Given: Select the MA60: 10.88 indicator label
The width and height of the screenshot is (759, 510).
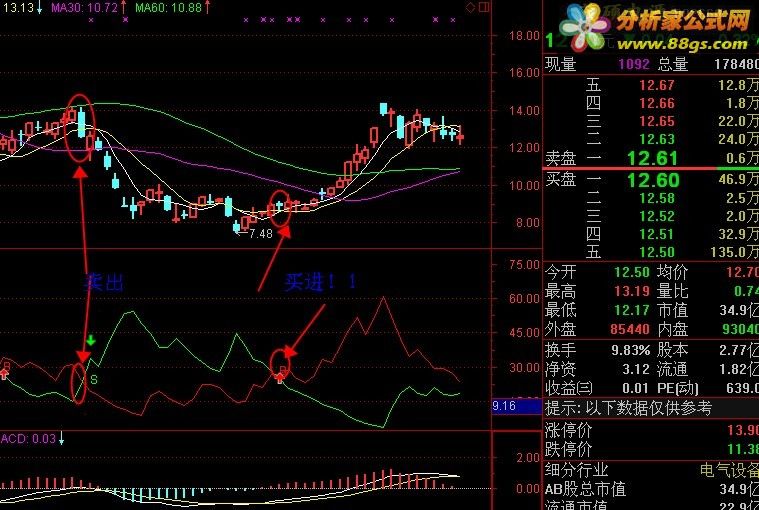Looking at the screenshot, I should tap(168, 7).
